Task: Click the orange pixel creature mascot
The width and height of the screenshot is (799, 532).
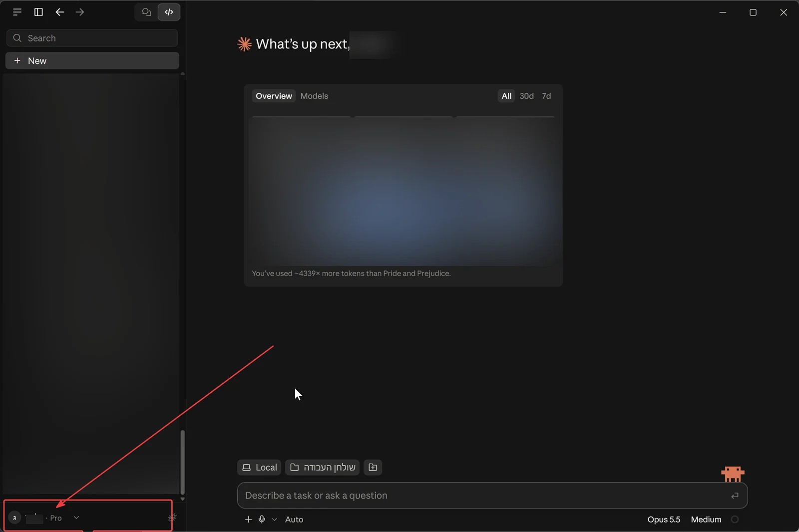Action: (733, 474)
